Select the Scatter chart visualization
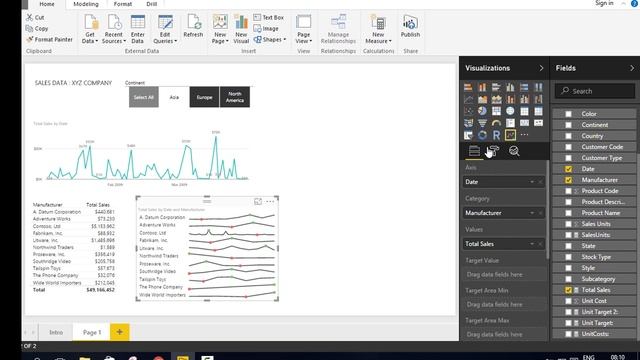The width and height of the screenshot is (640, 360). tap(468, 111)
